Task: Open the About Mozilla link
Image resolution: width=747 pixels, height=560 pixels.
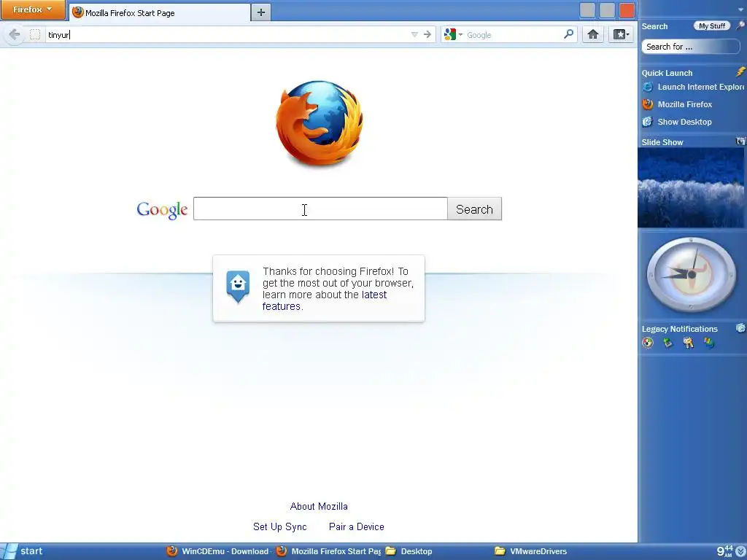Action: pos(319,506)
